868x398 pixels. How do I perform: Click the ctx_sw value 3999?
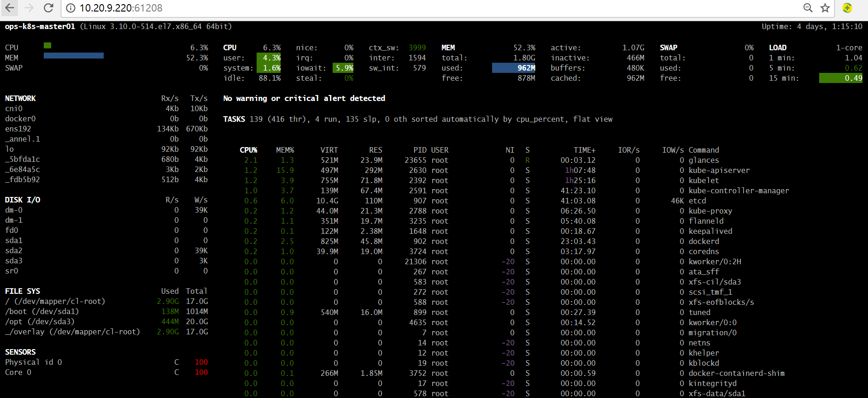pos(417,48)
